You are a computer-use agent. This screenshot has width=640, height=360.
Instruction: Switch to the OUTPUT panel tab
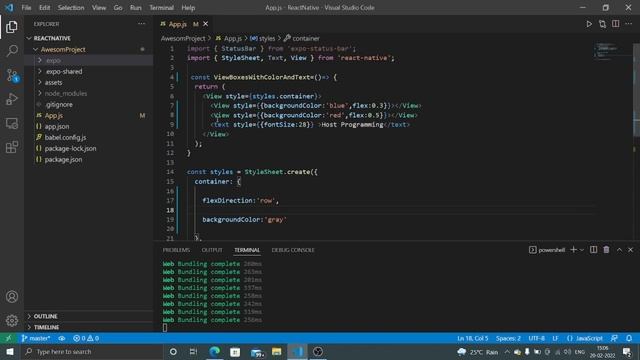point(212,250)
